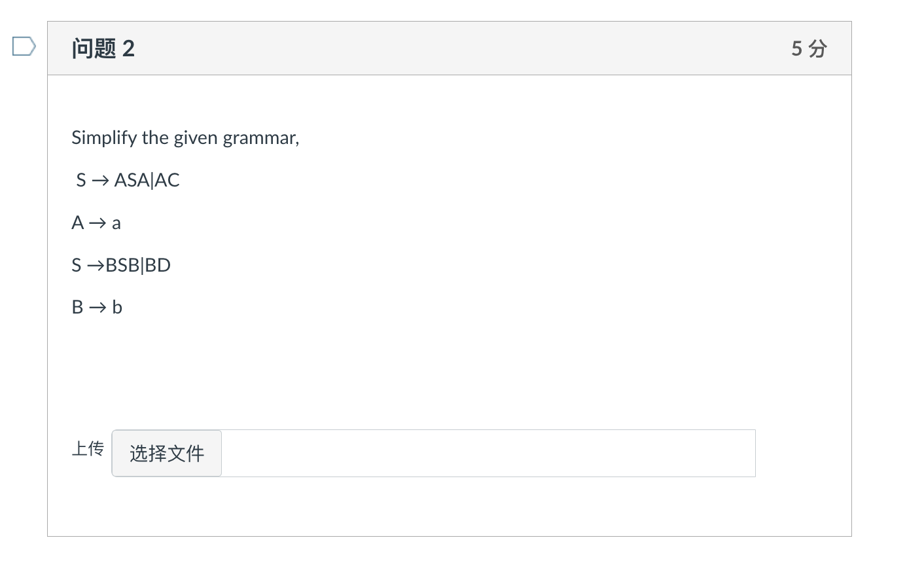Select the grammar line A → a
The image size is (924, 576).
[96, 223]
